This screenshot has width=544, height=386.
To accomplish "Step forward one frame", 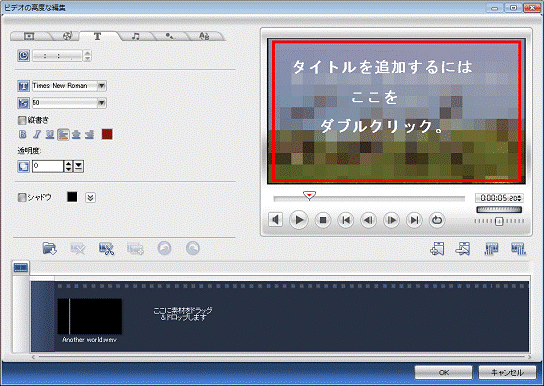I will click(391, 220).
